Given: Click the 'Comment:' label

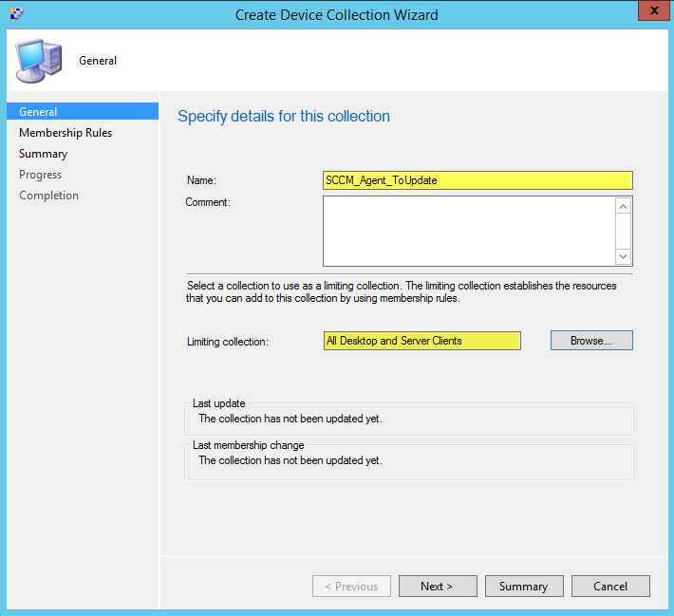Looking at the screenshot, I should (x=208, y=202).
